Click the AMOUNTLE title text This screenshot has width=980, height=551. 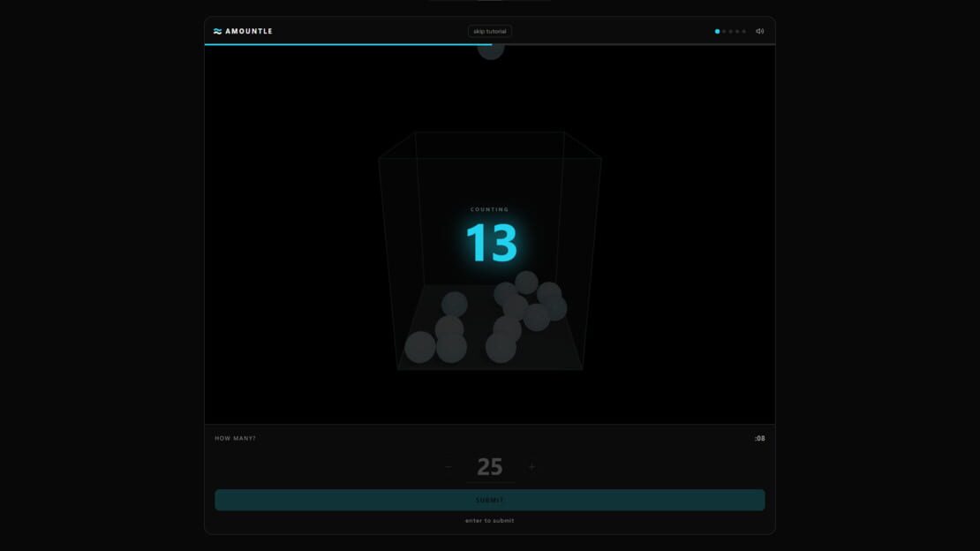click(x=249, y=31)
